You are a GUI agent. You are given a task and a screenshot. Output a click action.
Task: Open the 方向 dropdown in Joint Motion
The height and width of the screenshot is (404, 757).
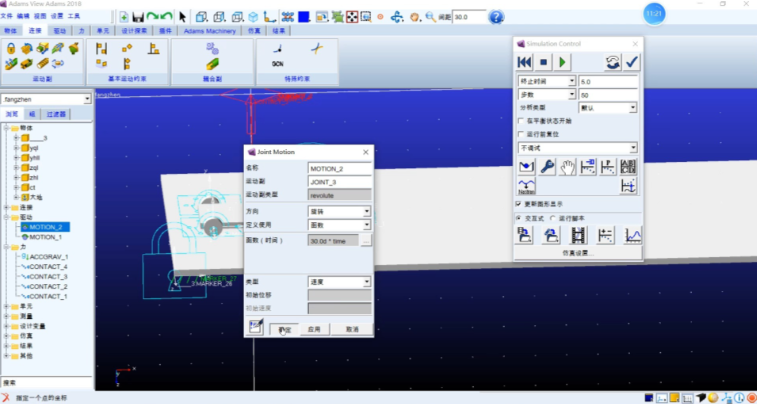point(366,211)
